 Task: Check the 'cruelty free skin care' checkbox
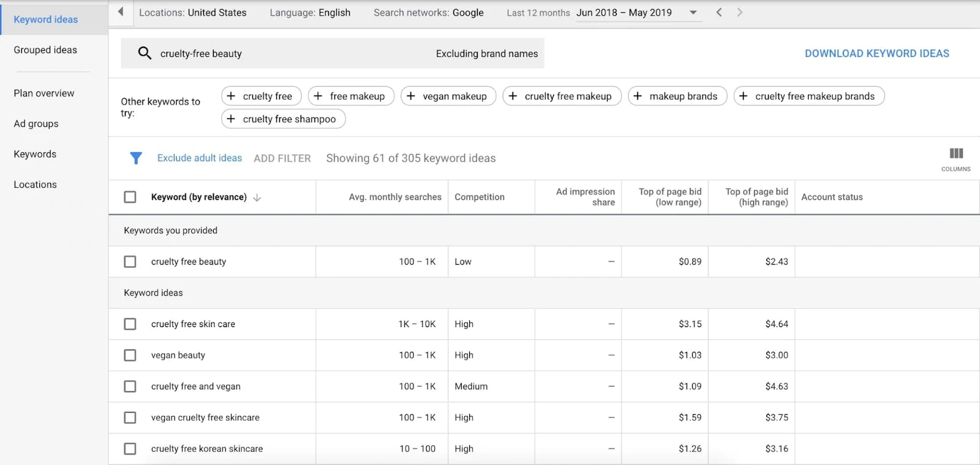pyautogui.click(x=130, y=324)
